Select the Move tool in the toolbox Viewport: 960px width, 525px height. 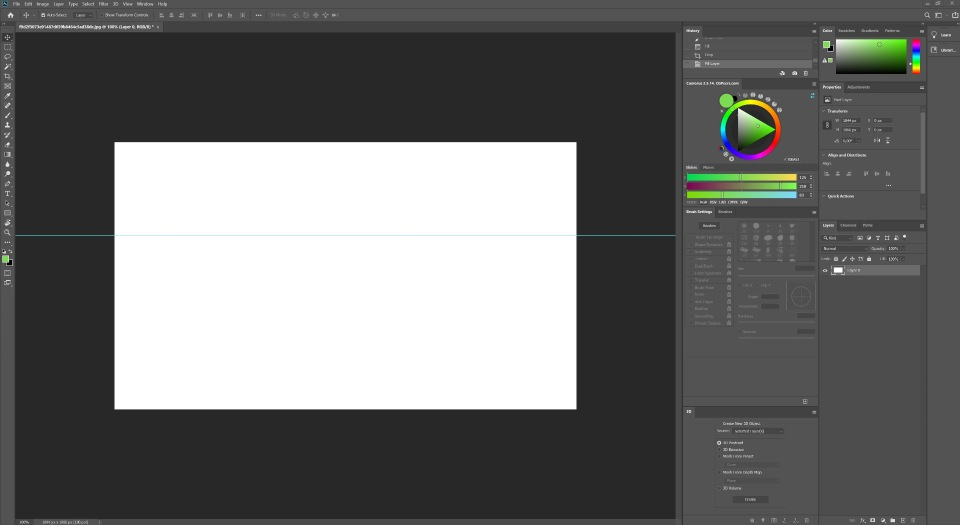pyautogui.click(x=7, y=37)
